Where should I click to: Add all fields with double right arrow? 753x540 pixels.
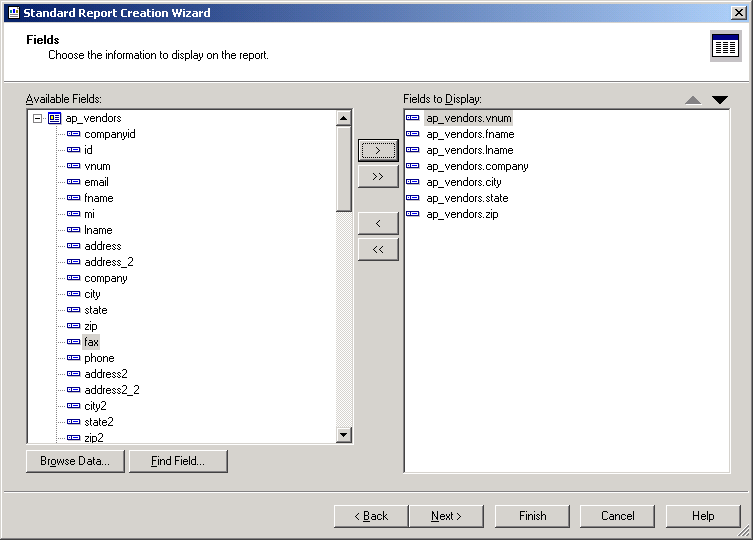378,177
